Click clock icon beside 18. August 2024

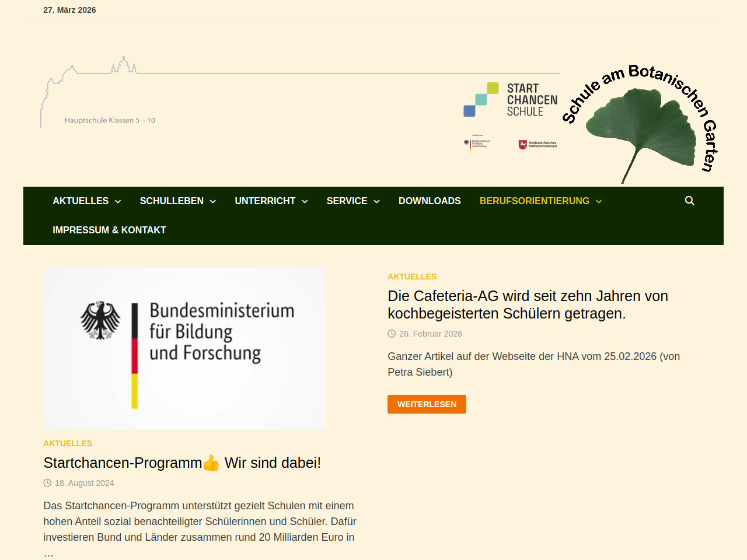tap(47, 483)
